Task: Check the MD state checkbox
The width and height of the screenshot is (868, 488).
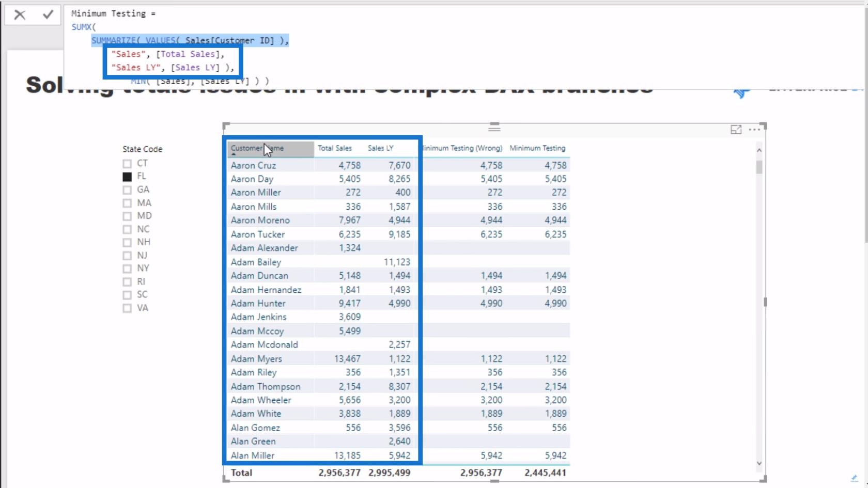Action: click(x=127, y=216)
